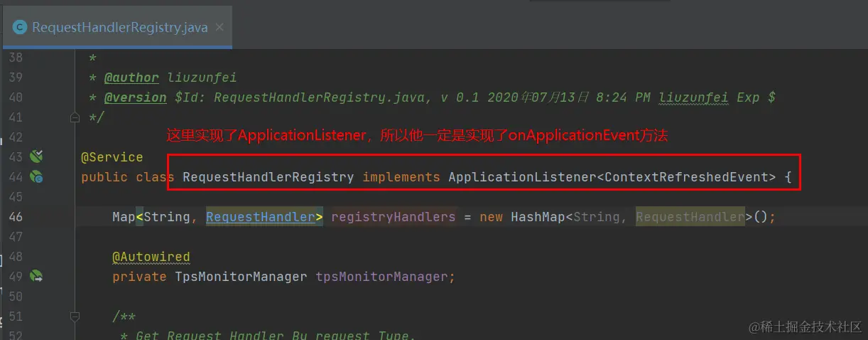Click the Spring gutter icon at line 44

click(x=36, y=176)
